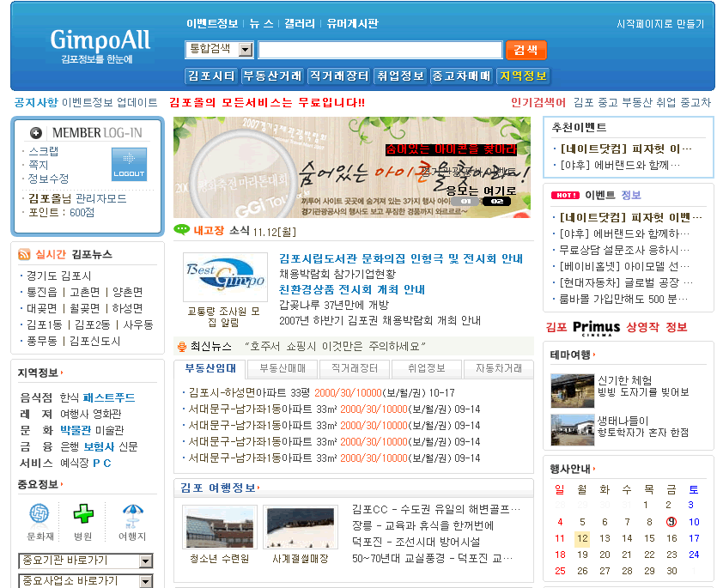The height and width of the screenshot is (588, 717).
Task: Open the 직거래장터 navigation menu
Action: pyautogui.click(x=339, y=76)
